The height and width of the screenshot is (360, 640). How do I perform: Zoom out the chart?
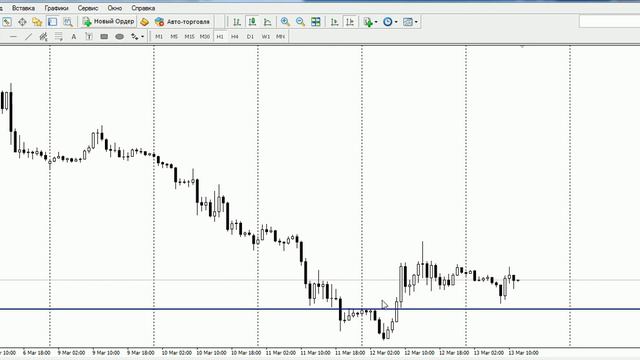300,22
